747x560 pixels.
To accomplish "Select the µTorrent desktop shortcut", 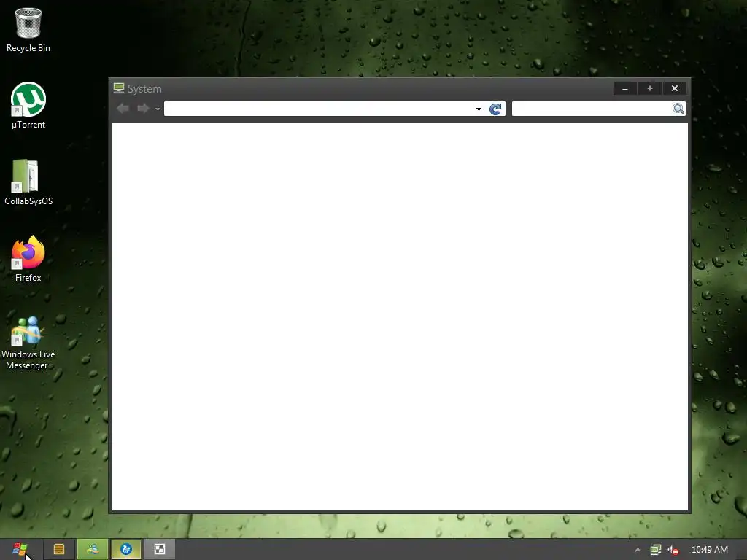I will [x=28, y=106].
